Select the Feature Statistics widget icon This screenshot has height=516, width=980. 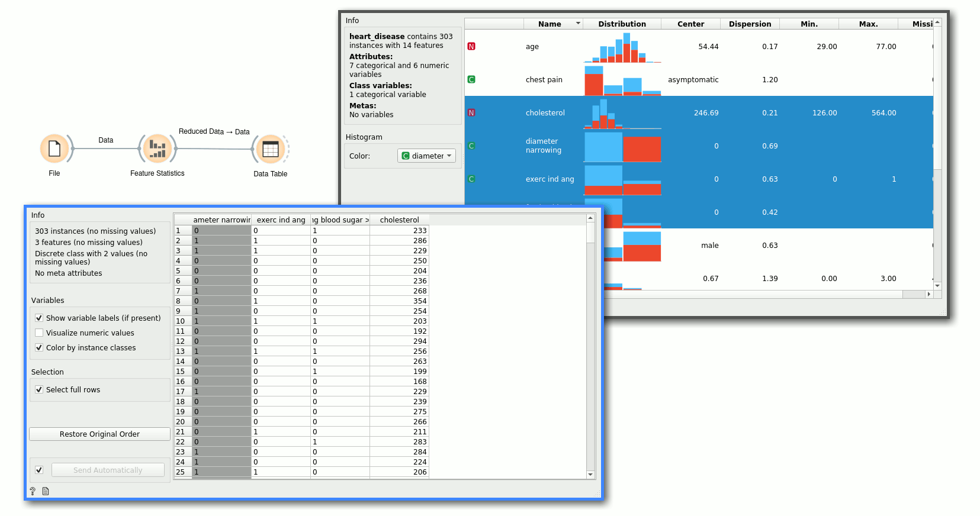coord(158,149)
